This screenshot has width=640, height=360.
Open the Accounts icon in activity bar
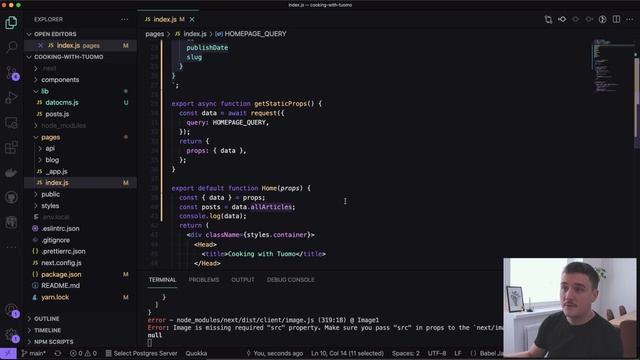(x=11, y=310)
